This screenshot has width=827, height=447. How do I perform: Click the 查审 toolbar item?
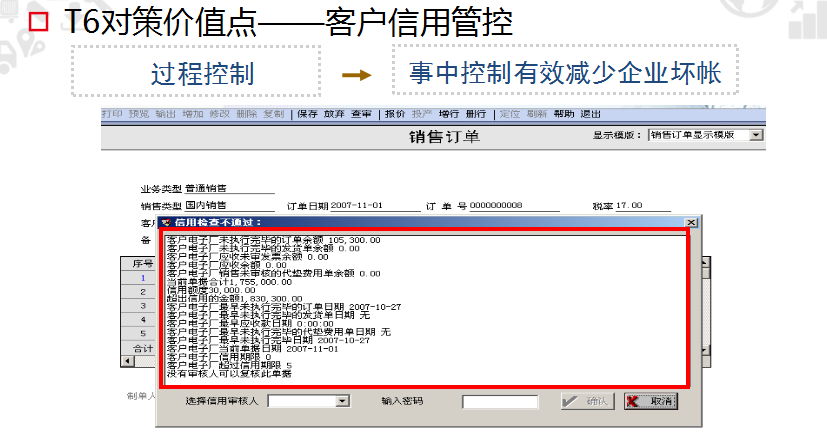[361, 114]
